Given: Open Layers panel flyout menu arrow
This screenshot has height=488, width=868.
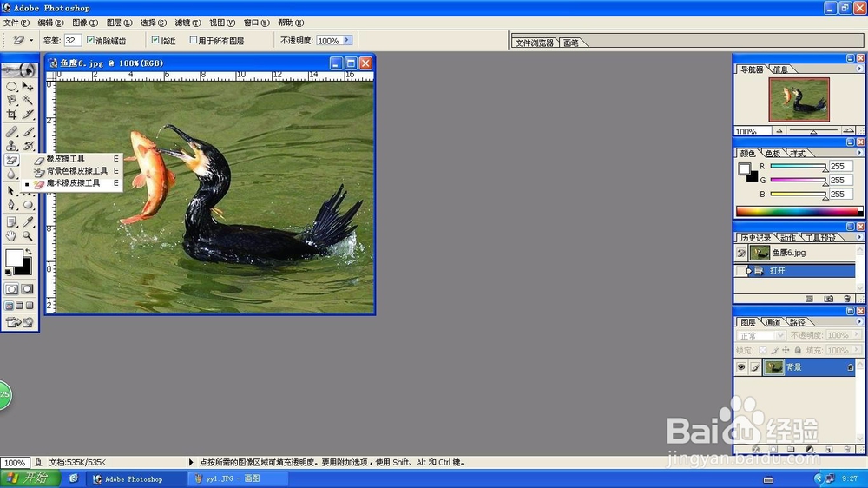Looking at the screenshot, I should (859, 321).
